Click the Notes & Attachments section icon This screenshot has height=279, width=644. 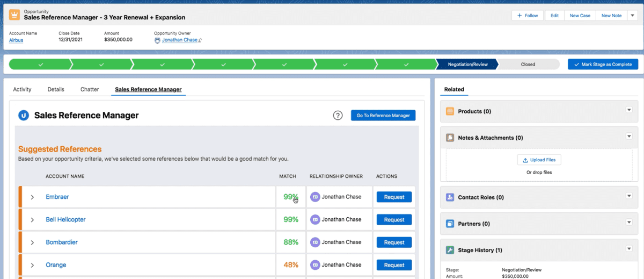[450, 138]
